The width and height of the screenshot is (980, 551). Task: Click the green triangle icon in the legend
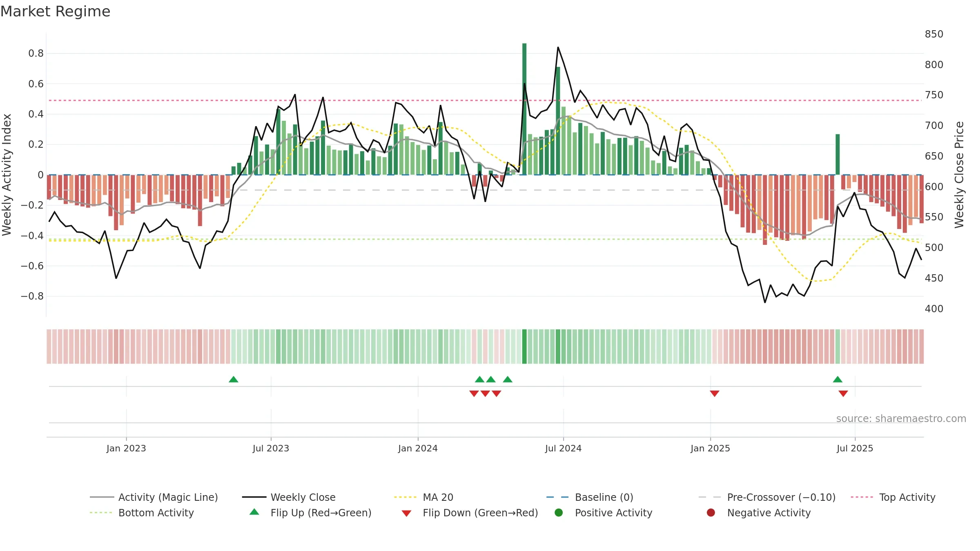[254, 512]
